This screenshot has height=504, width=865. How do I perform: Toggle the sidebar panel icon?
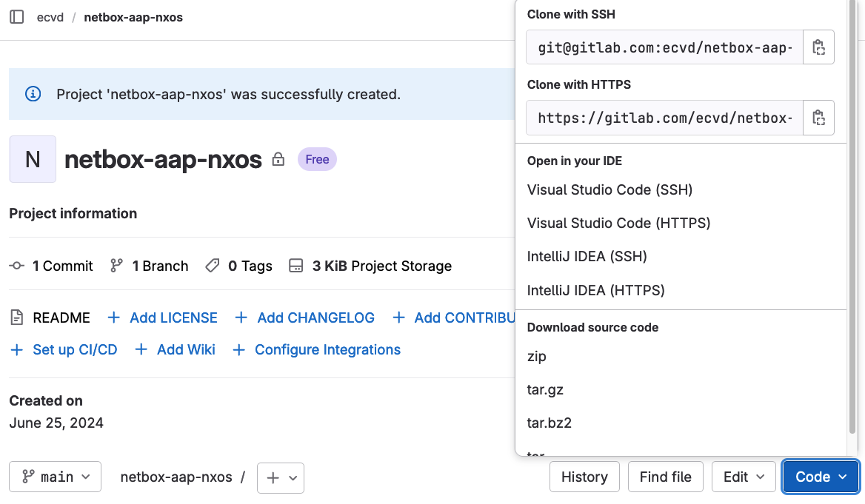pyautogui.click(x=17, y=17)
